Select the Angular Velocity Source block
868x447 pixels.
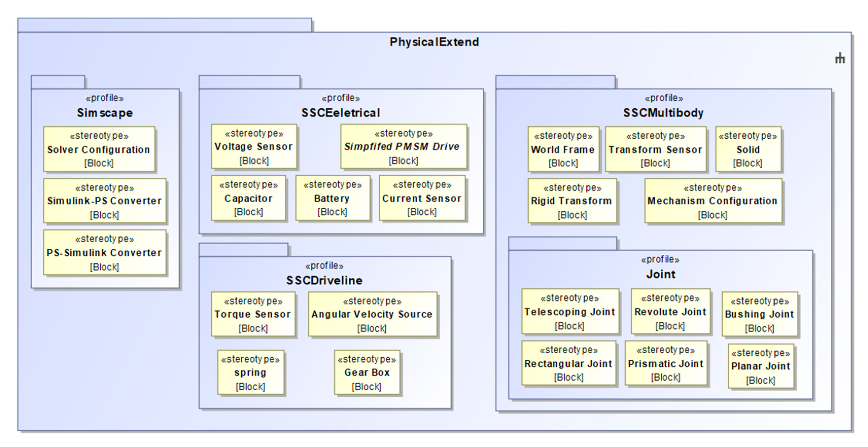pos(372,314)
